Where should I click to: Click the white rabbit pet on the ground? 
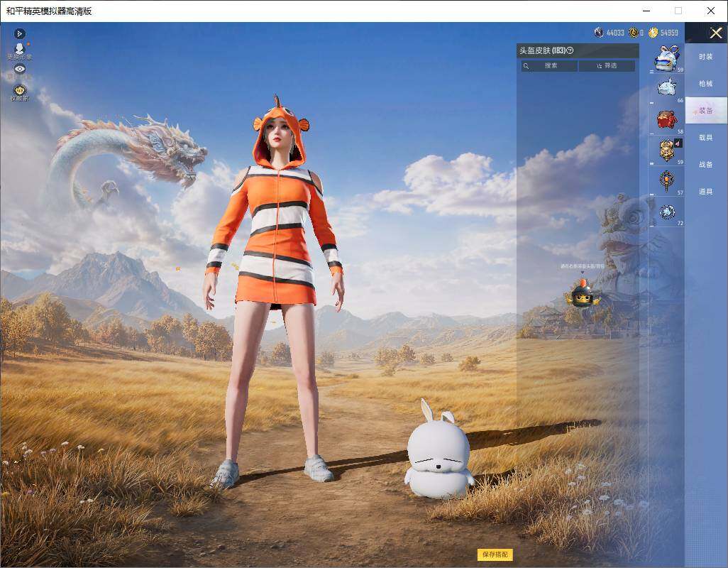(x=439, y=450)
